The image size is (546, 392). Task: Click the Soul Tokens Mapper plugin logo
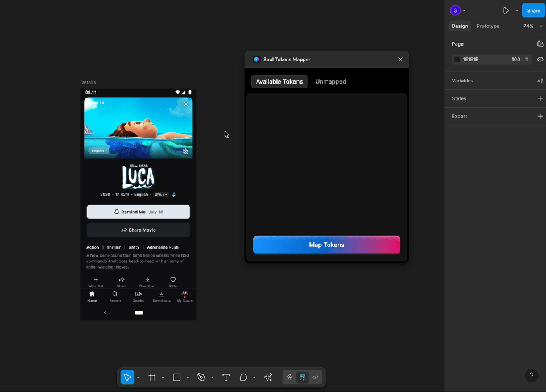coord(257,60)
